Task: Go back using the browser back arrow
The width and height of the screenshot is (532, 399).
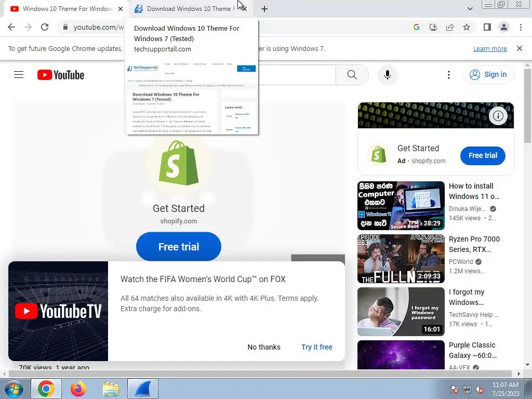Action: coord(11,27)
